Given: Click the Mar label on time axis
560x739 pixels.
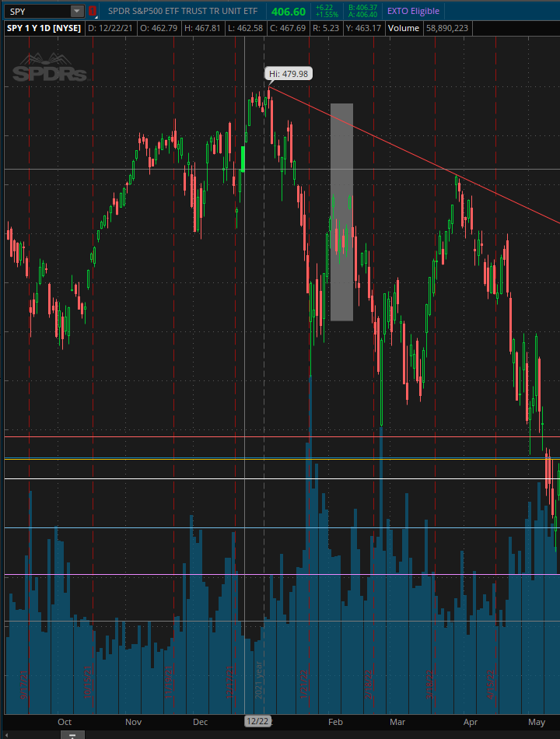Looking at the screenshot, I should [x=397, y=722].
